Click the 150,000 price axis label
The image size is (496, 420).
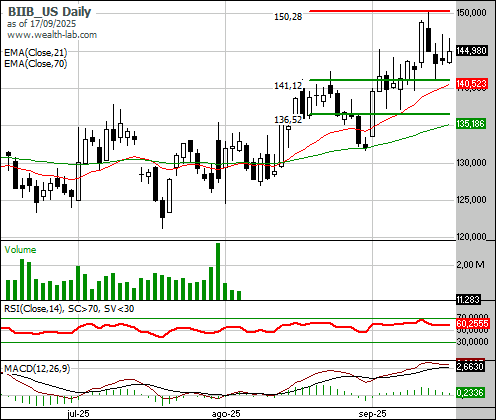tap(471, 13)
